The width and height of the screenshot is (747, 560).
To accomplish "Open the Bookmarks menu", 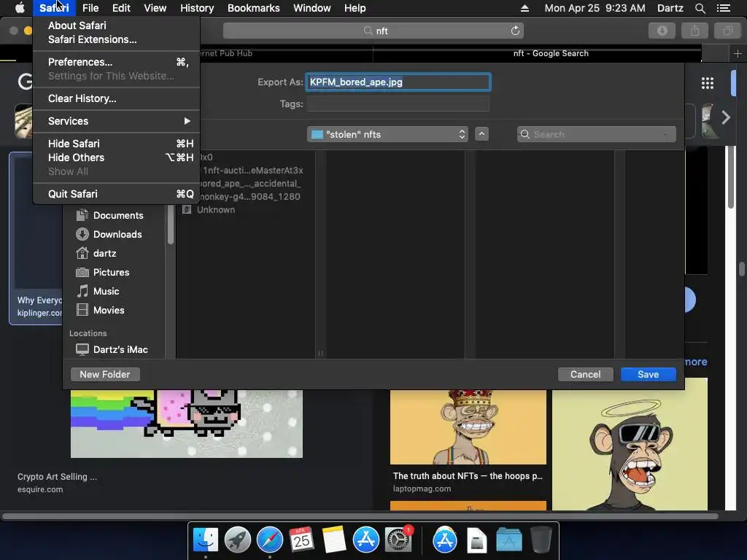I will tap(253, 8).
